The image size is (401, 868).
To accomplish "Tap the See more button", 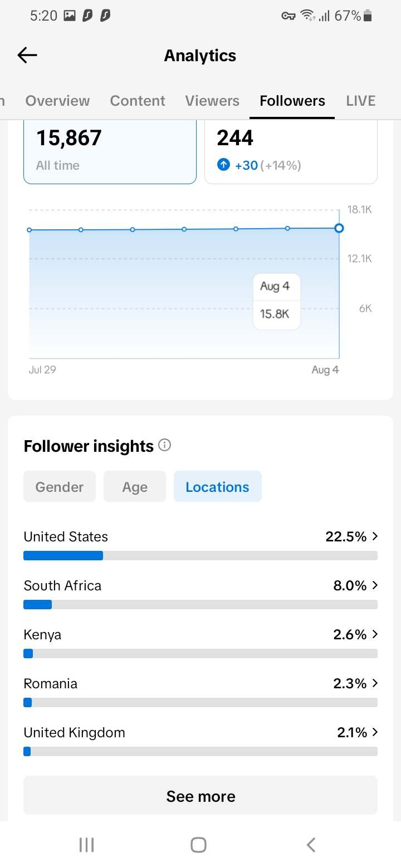I will click(200, 796).
